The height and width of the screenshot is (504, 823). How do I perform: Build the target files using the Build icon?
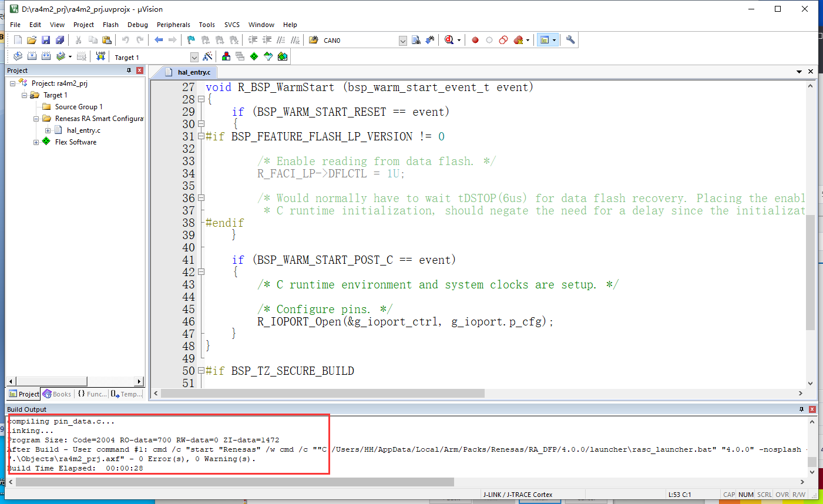(32, 56)
